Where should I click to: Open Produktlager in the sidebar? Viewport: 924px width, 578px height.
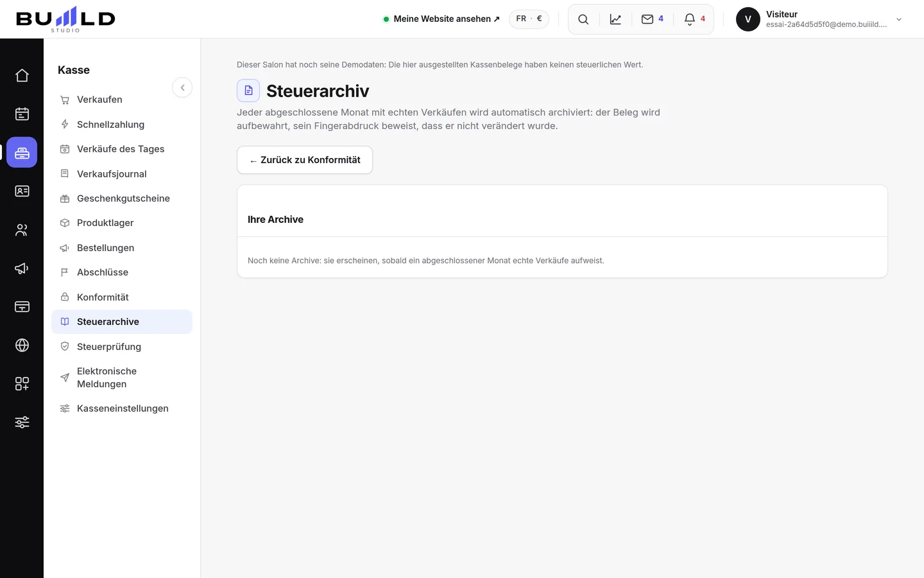[122, 223]
